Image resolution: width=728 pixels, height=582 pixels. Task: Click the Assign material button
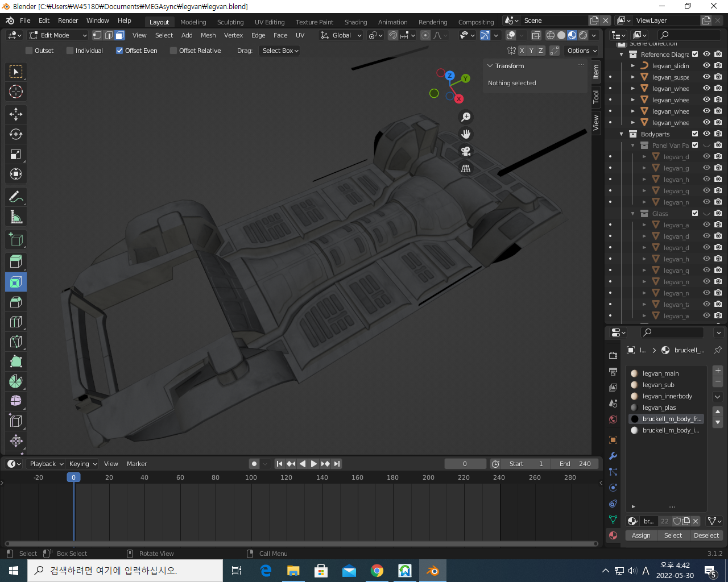pyautogui.click(x=641, y=535)
